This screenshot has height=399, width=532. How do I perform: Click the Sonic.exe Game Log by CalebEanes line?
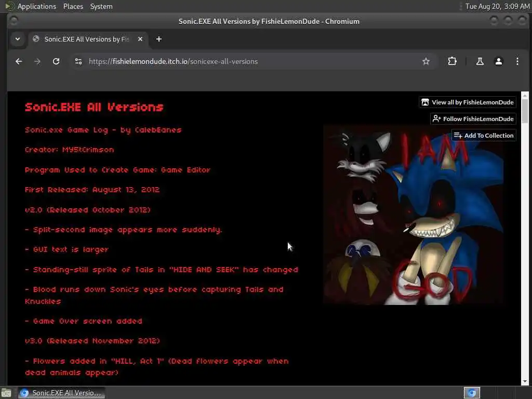(103, 130)
